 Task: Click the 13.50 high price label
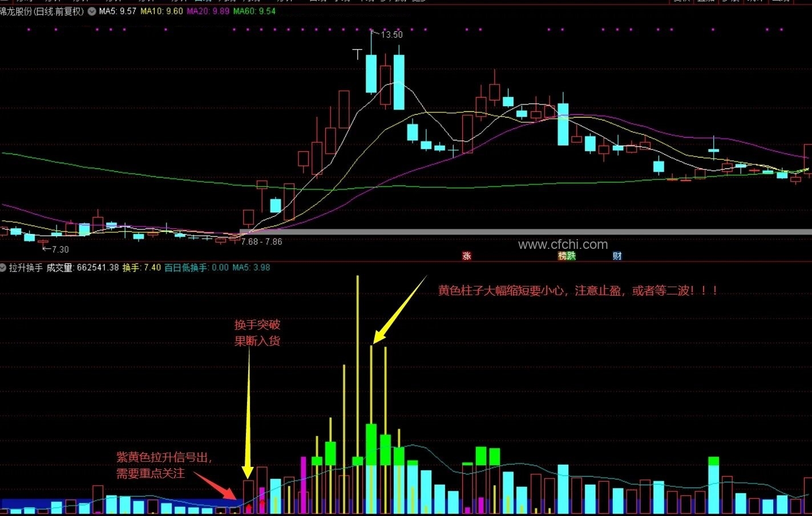coord(392,35)
